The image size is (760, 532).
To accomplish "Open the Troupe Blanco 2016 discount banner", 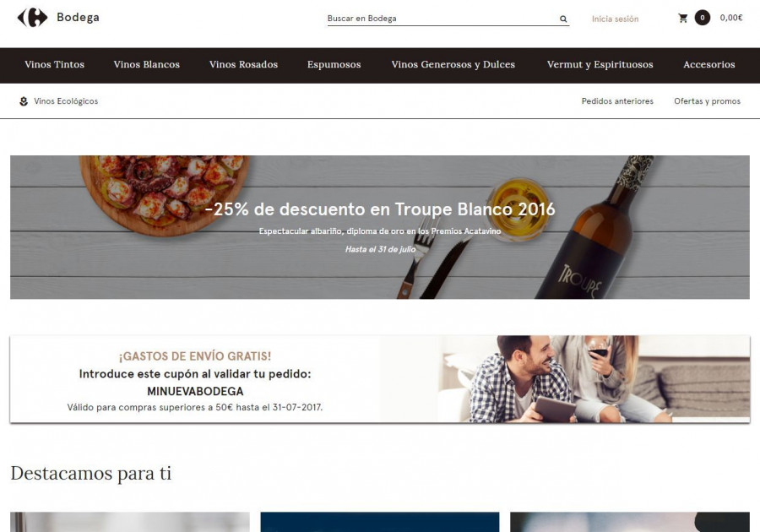I will [380, 227].
